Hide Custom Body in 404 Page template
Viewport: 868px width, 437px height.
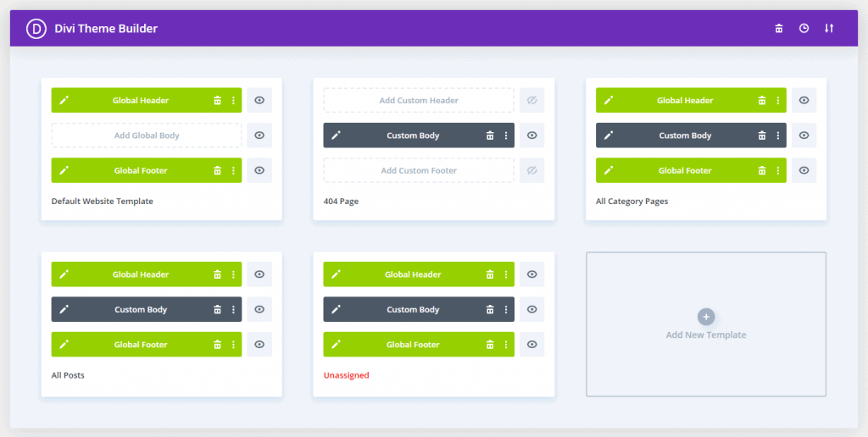(x=531, y=136)
